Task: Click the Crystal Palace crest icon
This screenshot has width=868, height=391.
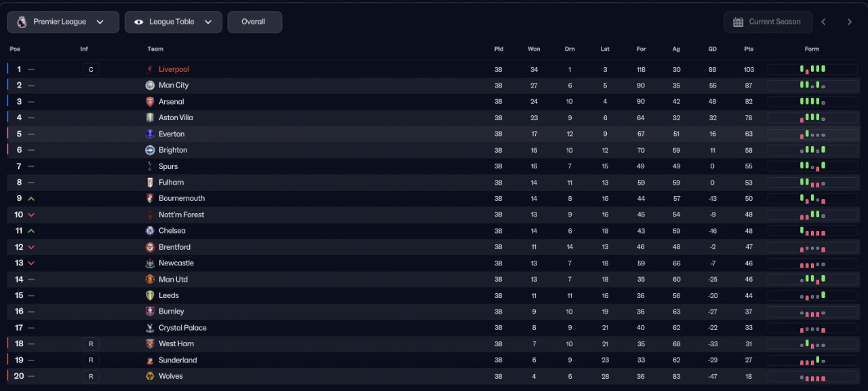Action: [150, 328]
